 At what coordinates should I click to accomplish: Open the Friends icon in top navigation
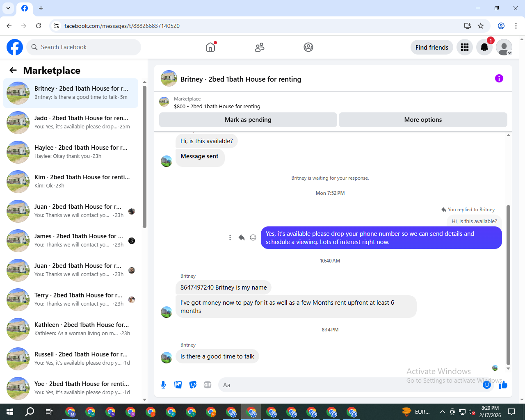click(x=260, y=47)
